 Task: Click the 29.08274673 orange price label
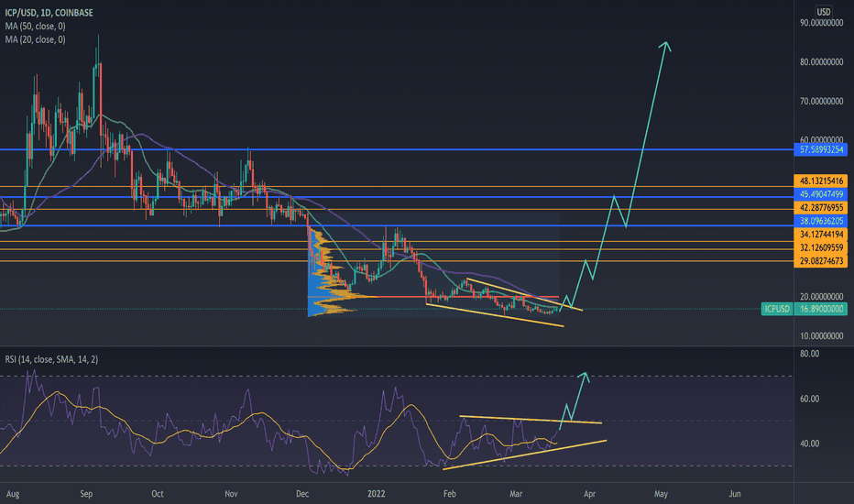(x=821, y=261)
